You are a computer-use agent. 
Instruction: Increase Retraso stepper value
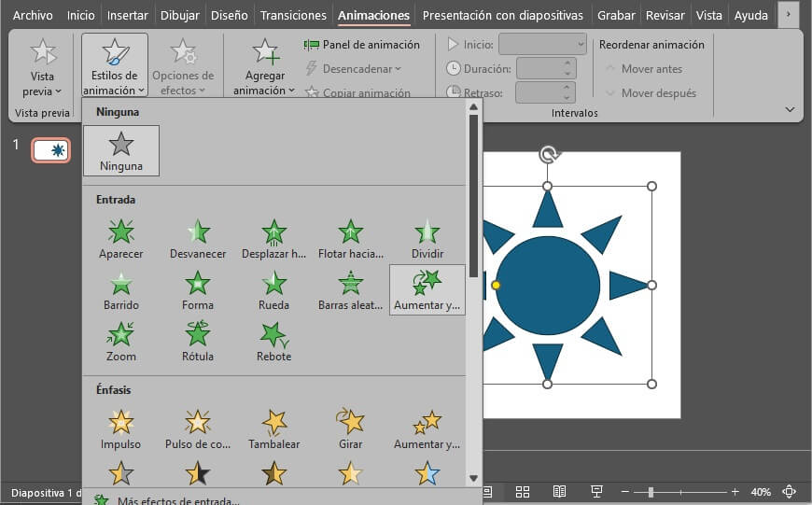tap(567, 88)
